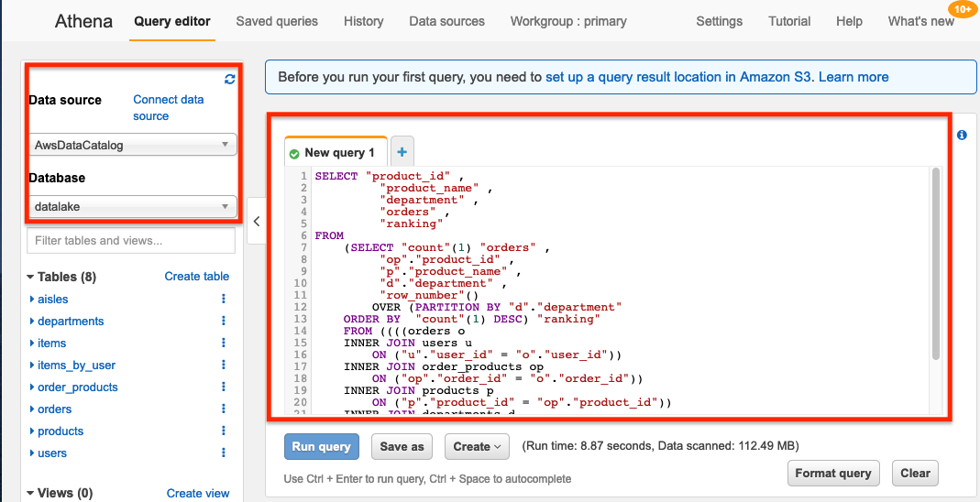Viewport: 980px width, 502px height.
Task: Open the info icon beside the query editor
Action: (962, 135)
